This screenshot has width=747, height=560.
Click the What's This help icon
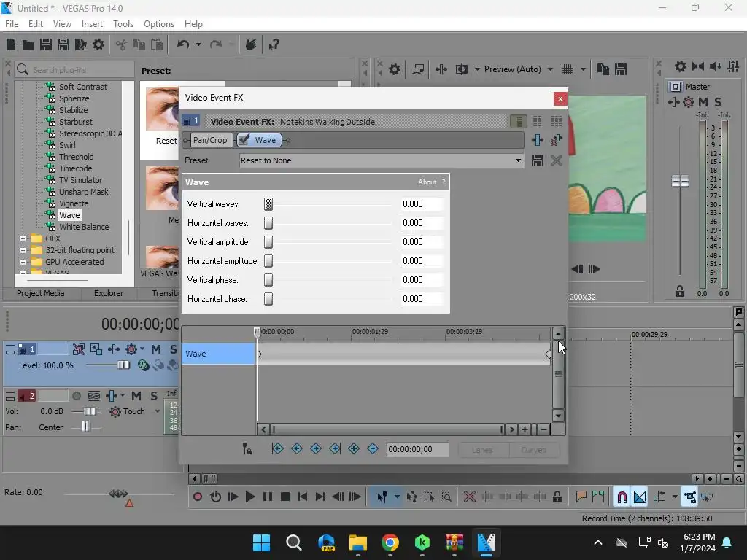[x=274, y=44]
